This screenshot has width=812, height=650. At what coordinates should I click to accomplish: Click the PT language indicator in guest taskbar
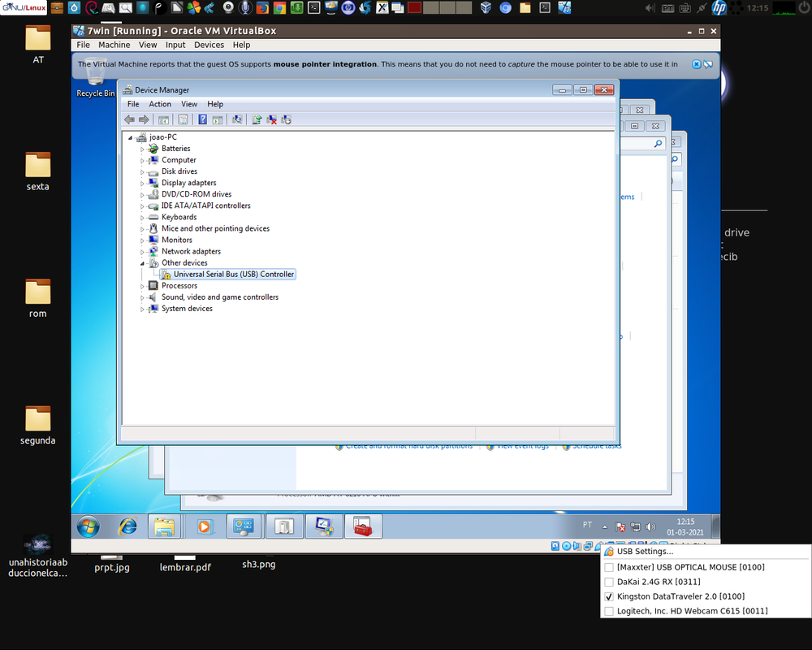pyautogui.click(x=587, y=525)
